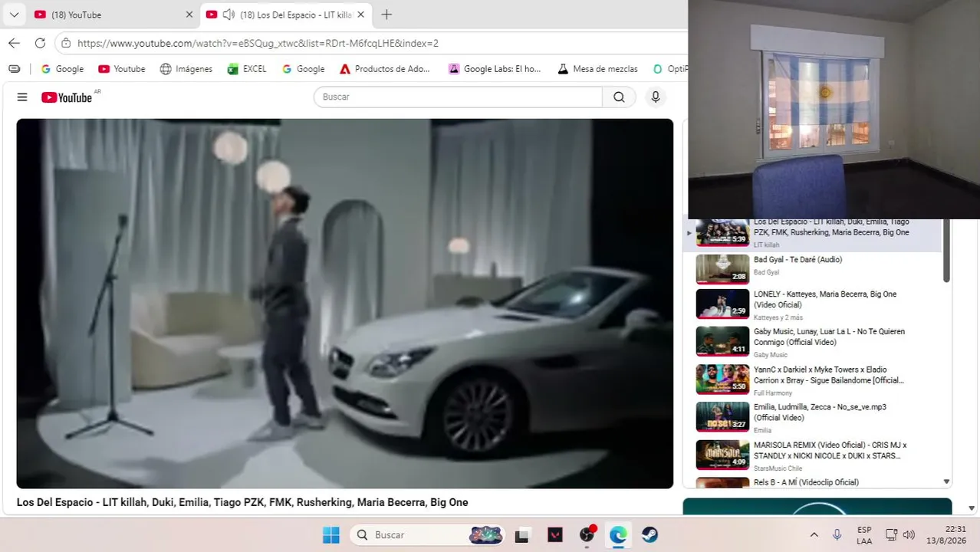This screenshot has width=980, height=552.
Task: Select the '(18) Los Del Espacio' tab
Action: click(x=285, y=15)
